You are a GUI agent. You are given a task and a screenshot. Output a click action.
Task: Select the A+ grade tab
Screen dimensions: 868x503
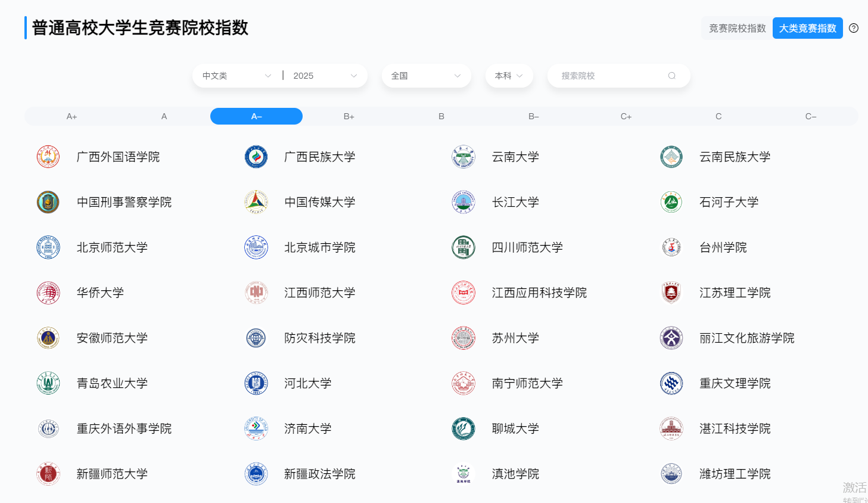pos(72,116)
